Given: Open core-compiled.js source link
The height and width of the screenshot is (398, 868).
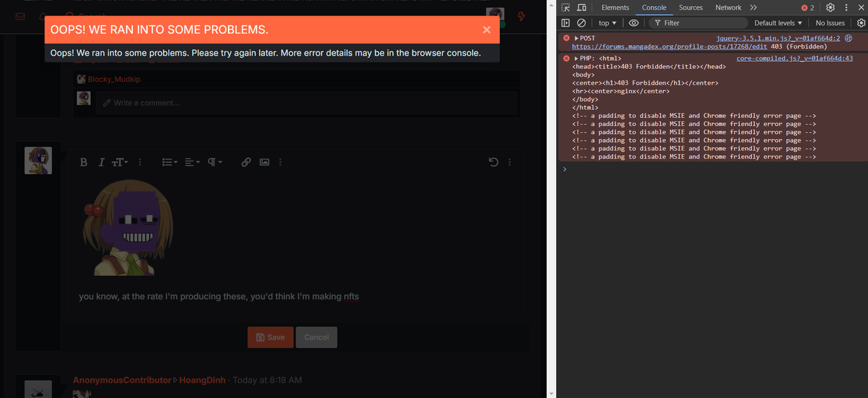Looking at the screenshot, I should 795,59.
